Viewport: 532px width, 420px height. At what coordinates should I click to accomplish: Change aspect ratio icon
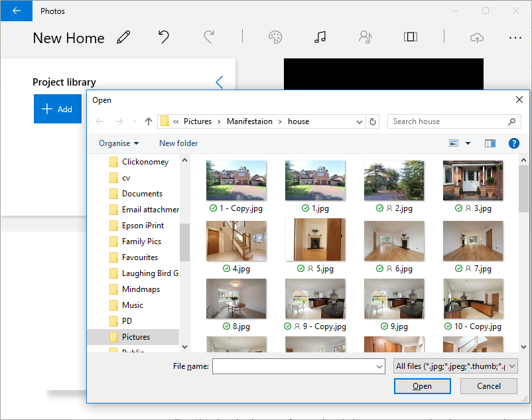(411, 36)
